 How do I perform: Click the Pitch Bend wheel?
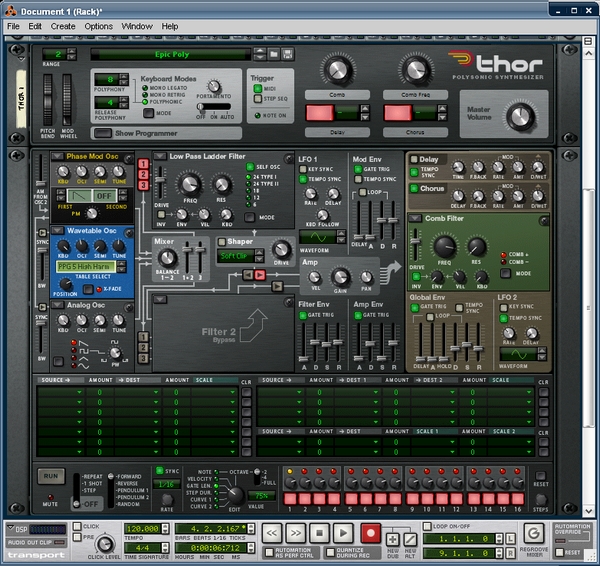(48, 100)
